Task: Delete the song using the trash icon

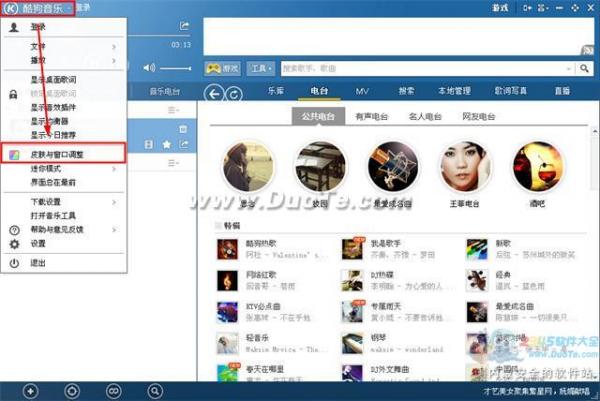Action: click(x=183, y=129)
